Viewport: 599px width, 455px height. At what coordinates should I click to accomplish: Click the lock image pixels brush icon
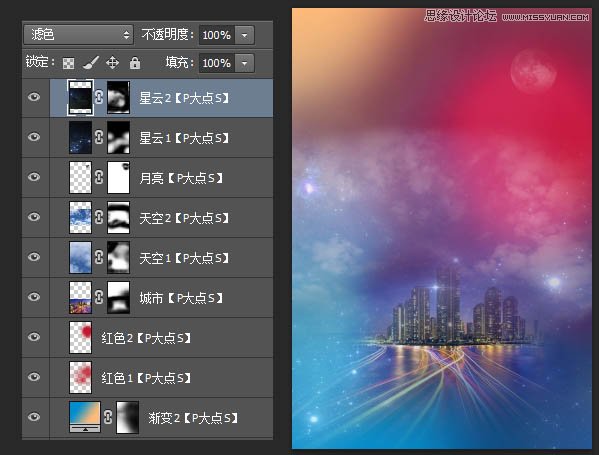point(91,63)
